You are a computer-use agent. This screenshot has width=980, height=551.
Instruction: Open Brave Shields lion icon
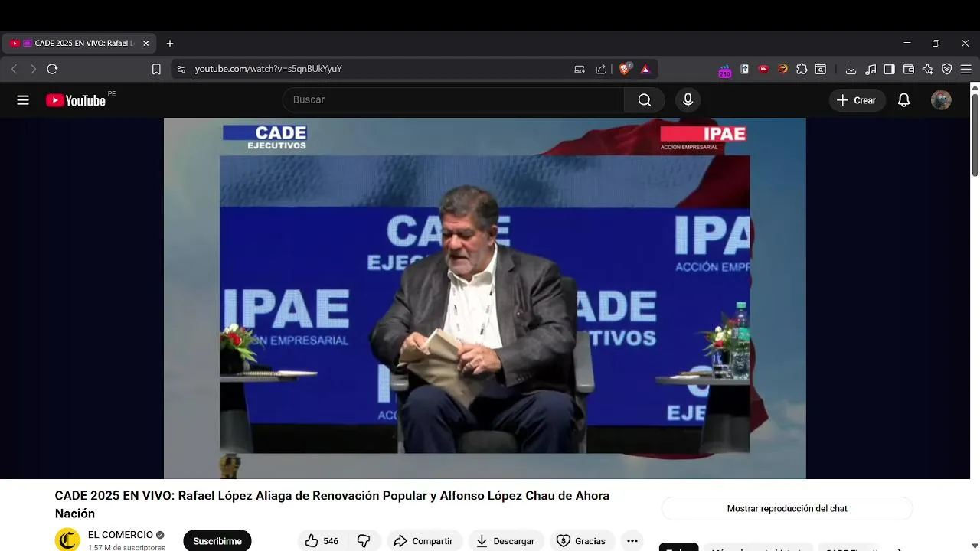pos(625,69)
